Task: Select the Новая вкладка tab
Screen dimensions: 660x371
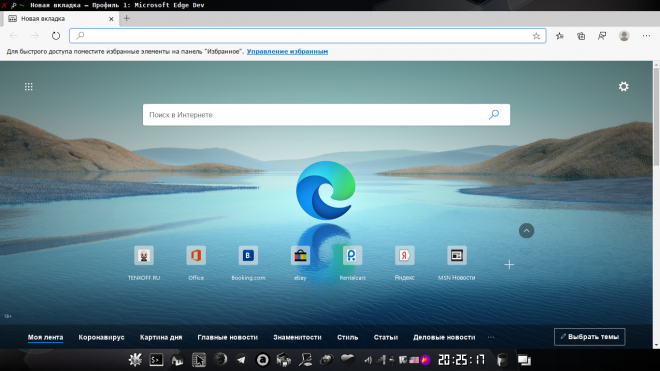Action: tap(61, 19)
